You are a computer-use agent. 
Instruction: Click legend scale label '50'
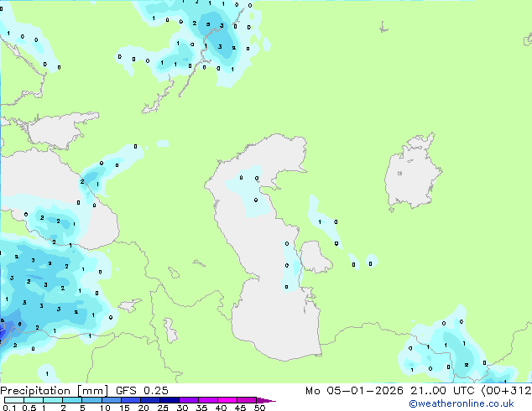[x=259, y=408]
